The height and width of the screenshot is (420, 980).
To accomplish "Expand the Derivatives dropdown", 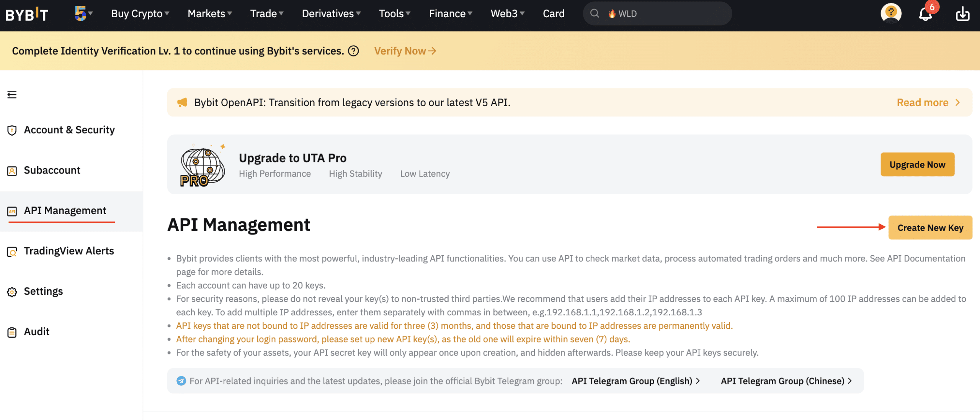I will 331,13.
